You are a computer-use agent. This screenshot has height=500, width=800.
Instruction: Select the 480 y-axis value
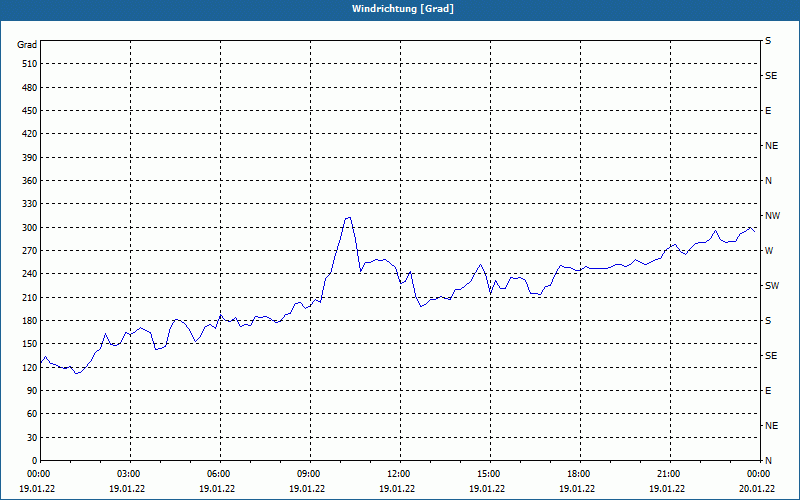[x=30, y=87]
